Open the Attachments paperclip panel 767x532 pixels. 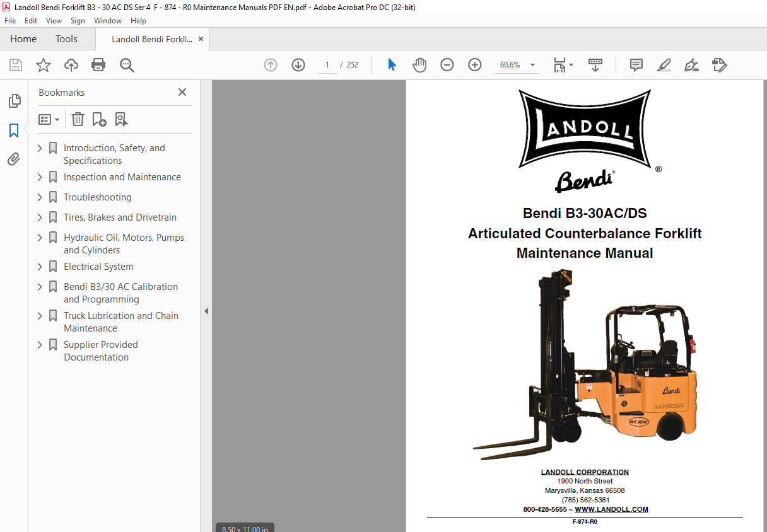coord(14,159)
